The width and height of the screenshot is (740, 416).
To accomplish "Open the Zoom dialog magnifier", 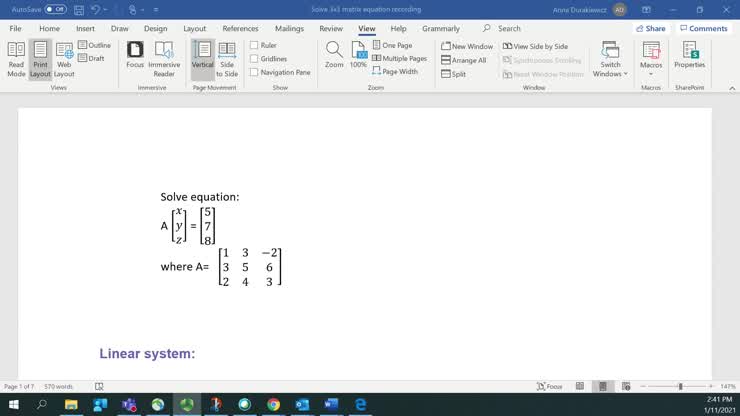I will [x=334, y=55].
